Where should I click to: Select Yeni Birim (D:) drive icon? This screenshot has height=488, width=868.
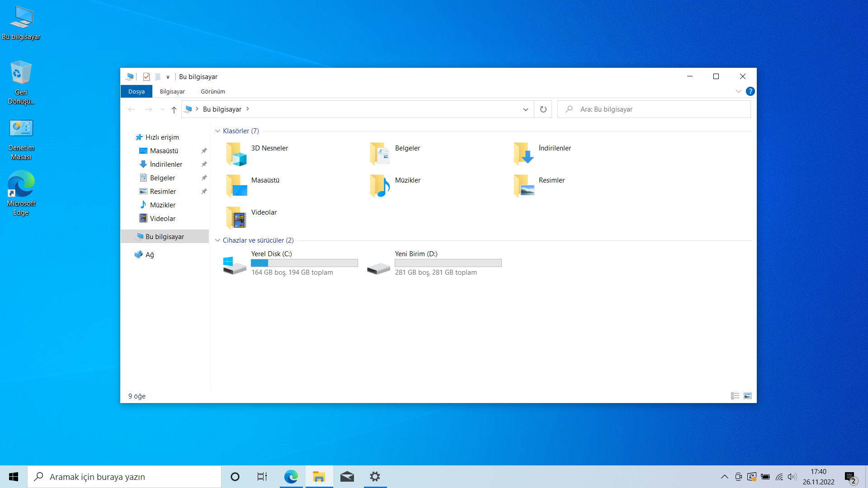(x=378, y=268)
